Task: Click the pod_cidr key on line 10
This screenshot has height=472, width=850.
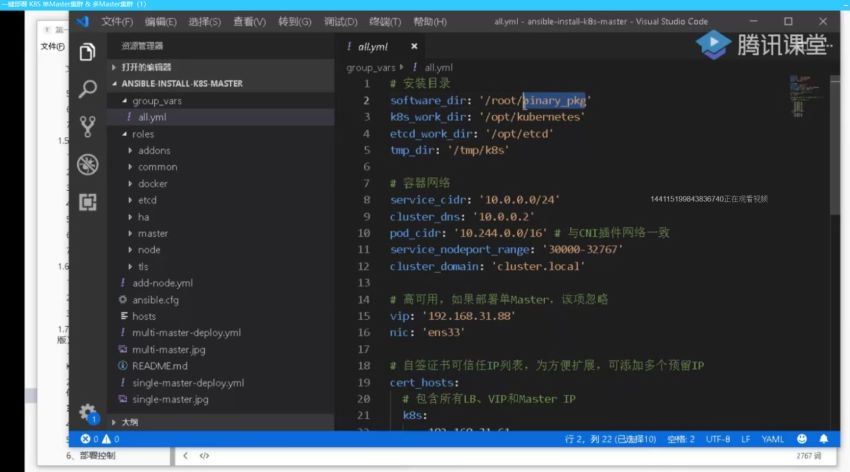Action: [416, 233]
